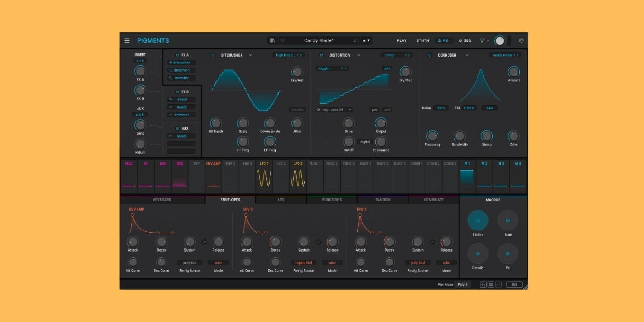This screenshot has width=644, height=322.
Task: Open the Play Mode Poly 3 selector
Action: (x=462, y=284)
